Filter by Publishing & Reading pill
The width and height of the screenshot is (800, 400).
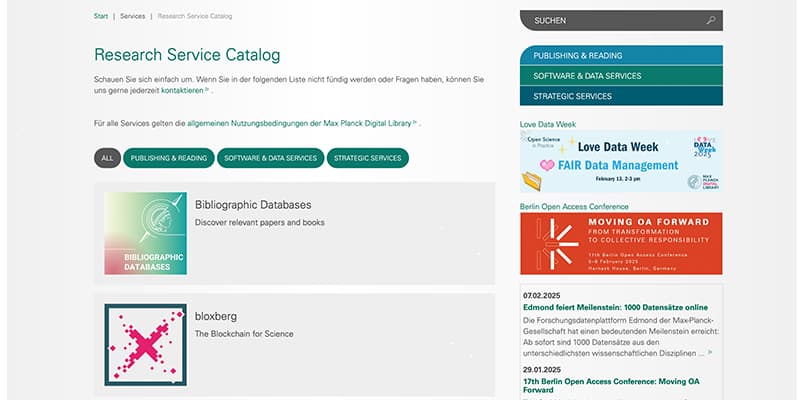point(169,158)
